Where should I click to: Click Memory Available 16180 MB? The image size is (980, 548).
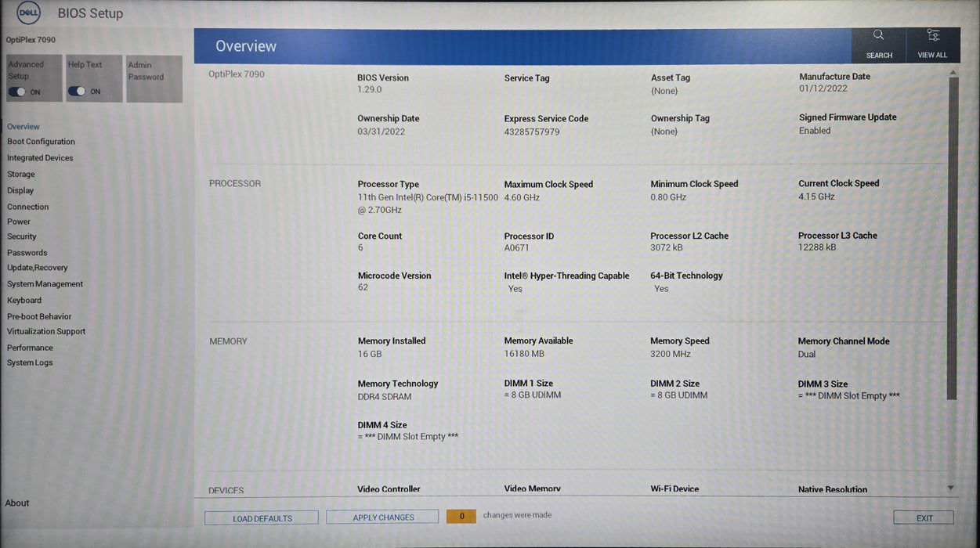tap(524, 354)
